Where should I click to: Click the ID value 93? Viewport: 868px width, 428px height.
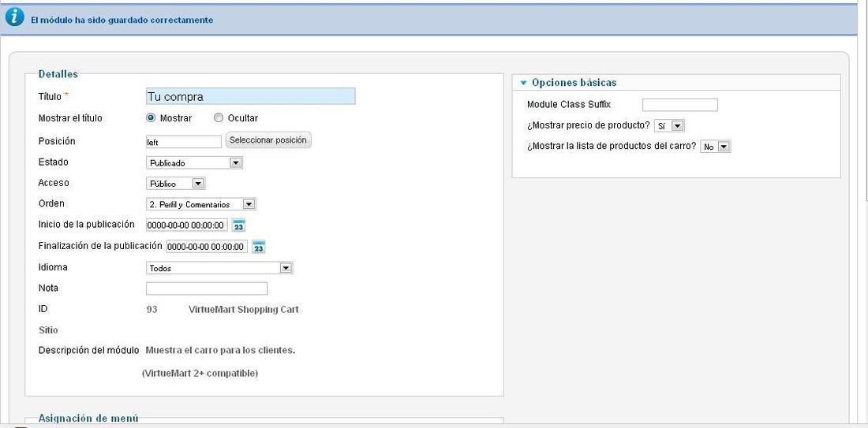point(152,310)
